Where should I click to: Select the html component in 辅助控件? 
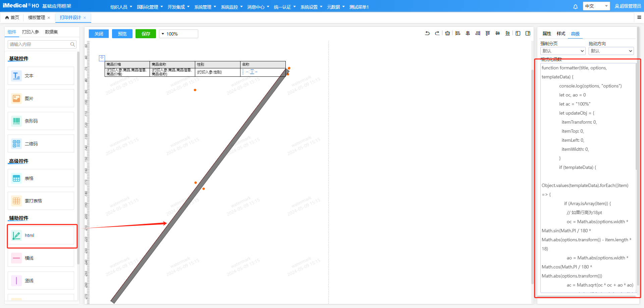[x=41, y=236]
